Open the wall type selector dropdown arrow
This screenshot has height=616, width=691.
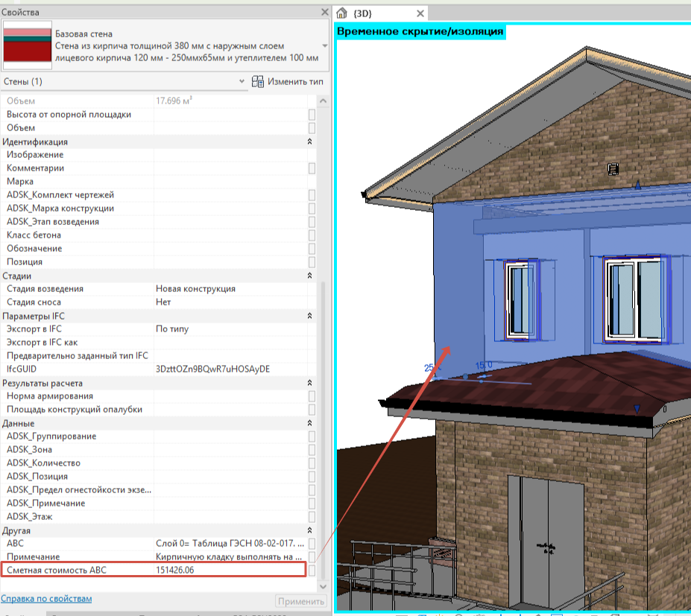(325, 45)
